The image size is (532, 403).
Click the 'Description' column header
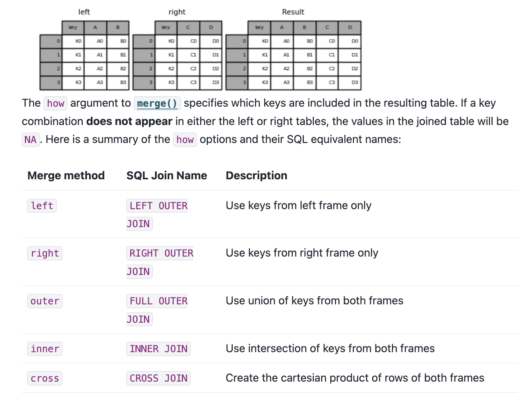tap(256, 175)
